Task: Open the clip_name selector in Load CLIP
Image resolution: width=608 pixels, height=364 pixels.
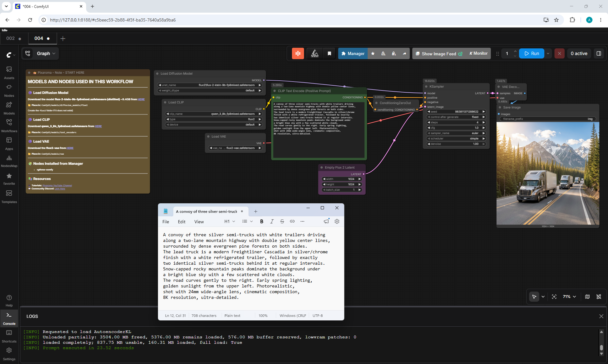Action: pos(213,114)
